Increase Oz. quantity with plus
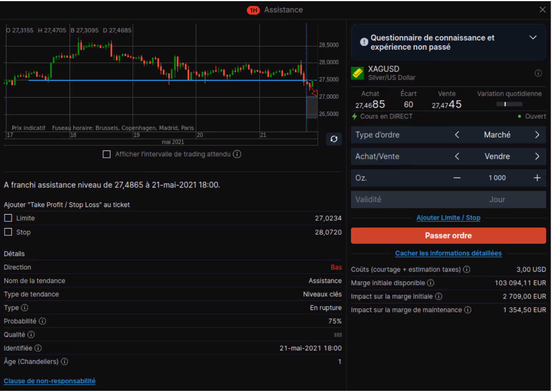Viewport: 554px width, 392px height. [x=537, y=178]
